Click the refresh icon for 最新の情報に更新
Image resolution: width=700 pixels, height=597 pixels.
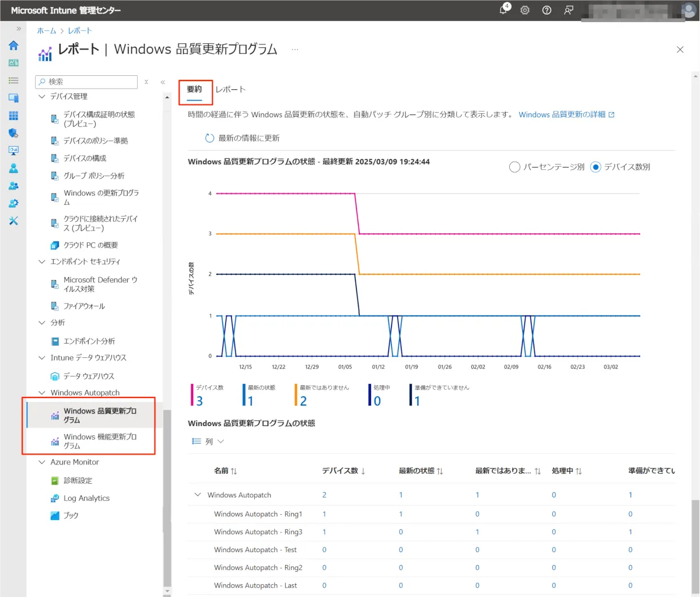(209, 138)
